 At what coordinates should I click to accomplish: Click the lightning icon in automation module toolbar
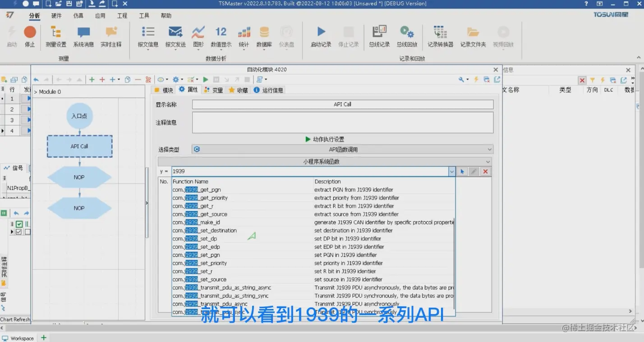(x=476, y=79)
